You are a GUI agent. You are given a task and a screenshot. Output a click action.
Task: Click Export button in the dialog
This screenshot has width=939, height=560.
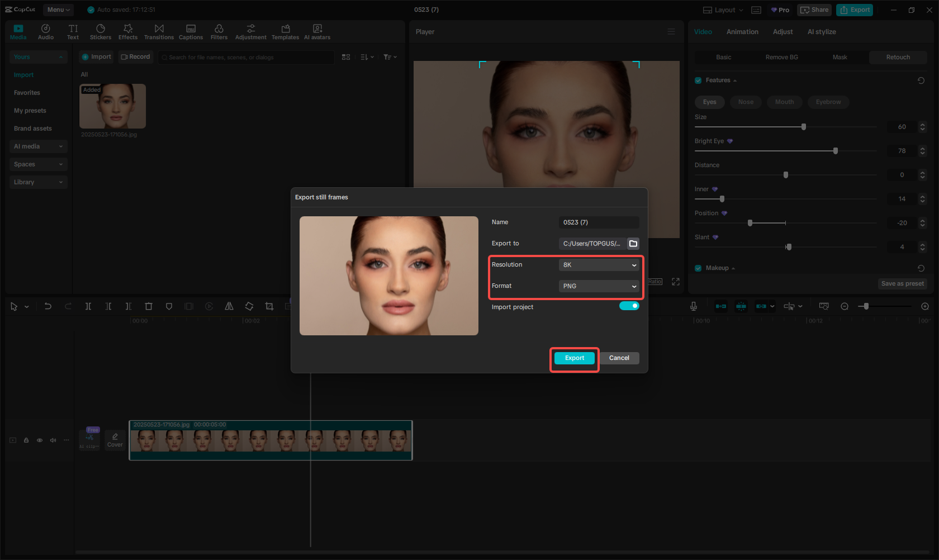[574, 358]
